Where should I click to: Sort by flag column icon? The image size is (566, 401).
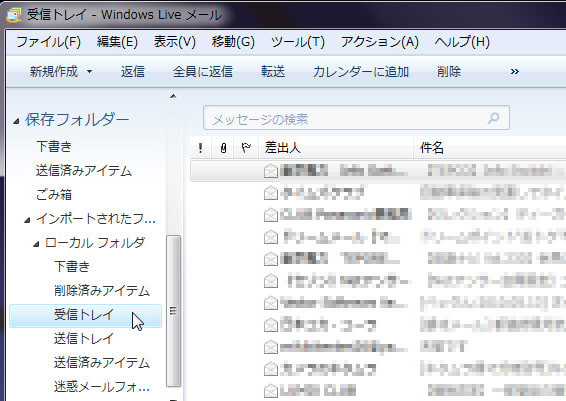pos(246,148)
